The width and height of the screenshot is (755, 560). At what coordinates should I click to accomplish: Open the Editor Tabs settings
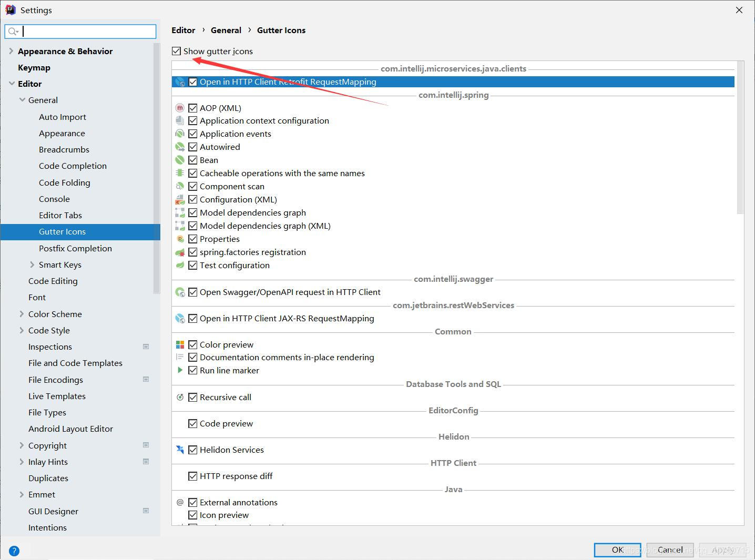(x=60, y=215)
